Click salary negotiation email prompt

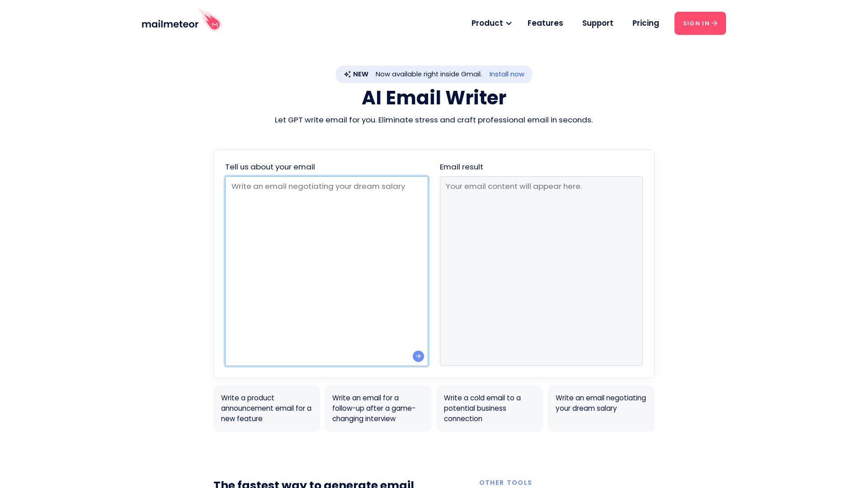pyautogui.click(x=601, y=408)
